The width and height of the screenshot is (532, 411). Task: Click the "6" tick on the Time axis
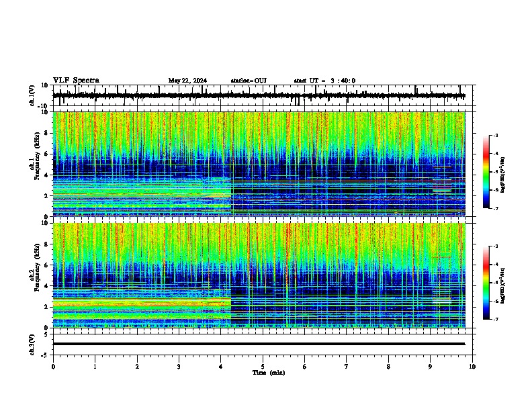(x=305, y=367)
